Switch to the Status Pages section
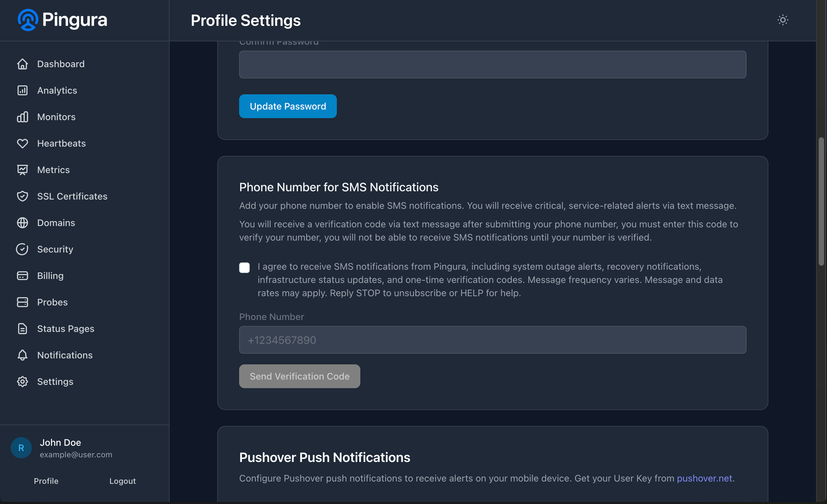 click(66, 328)
